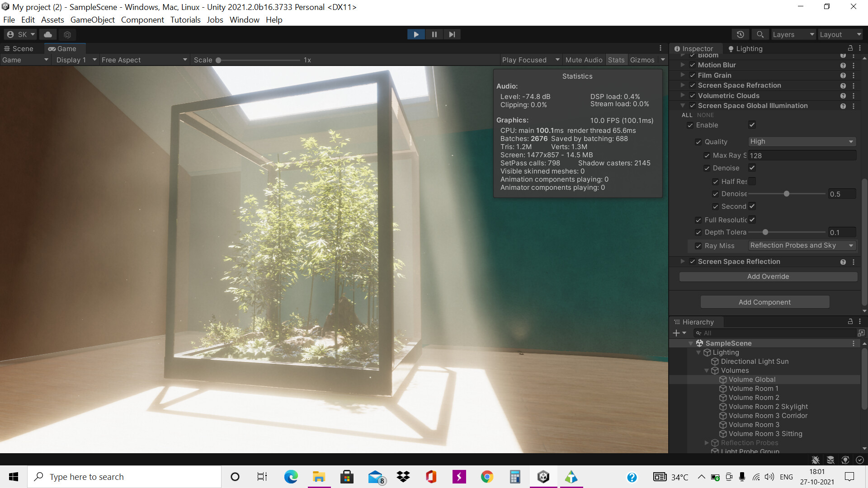The width and height of the screenshot is (868, 488).
Task: Open the Unity cloud services icon
Action: point(47,34)
